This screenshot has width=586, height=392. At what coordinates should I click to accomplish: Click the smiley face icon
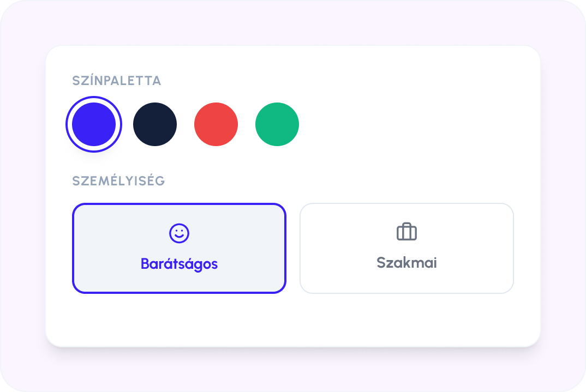[179, 233]
